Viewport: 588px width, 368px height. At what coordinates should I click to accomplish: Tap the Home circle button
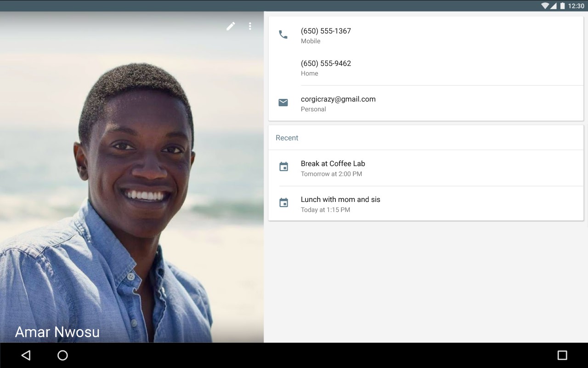[x=62, y=355]
